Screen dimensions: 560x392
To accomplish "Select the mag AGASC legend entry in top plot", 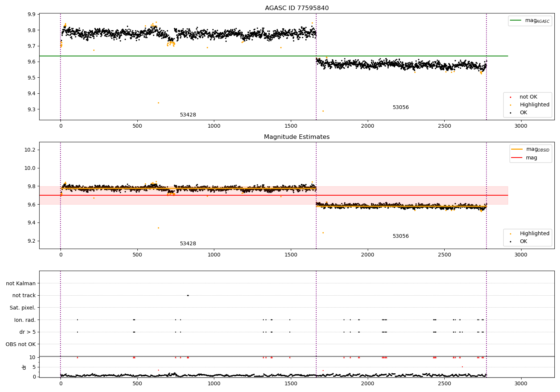I will point(537,21).
